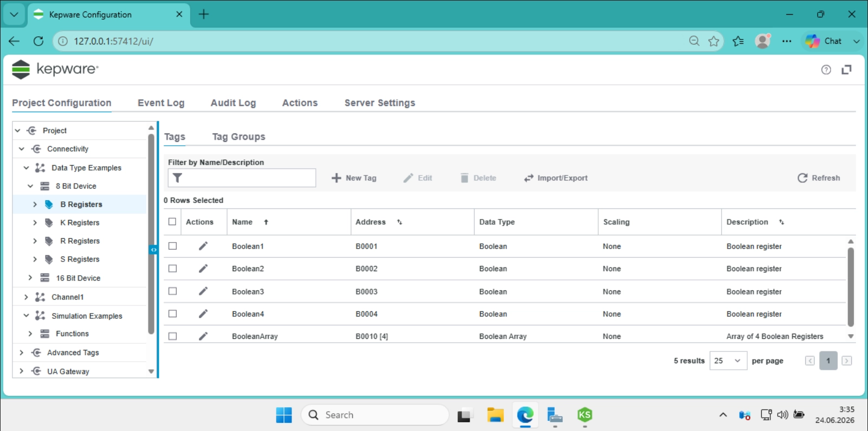Click the tag icon beside R Registers
Viewport: 868px width, 431px height.
point(49,241)
